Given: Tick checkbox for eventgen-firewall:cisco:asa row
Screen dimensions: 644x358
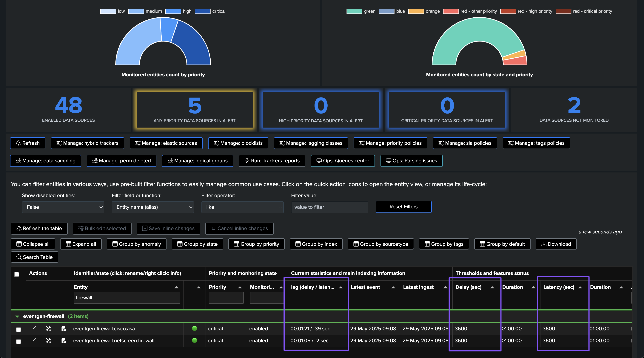Looking at the screenshot, I should 19,330.
